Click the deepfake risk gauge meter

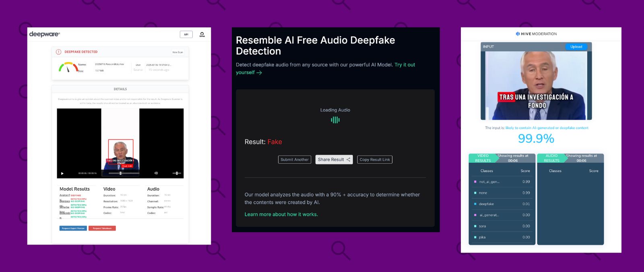click(x=68, y=67)
